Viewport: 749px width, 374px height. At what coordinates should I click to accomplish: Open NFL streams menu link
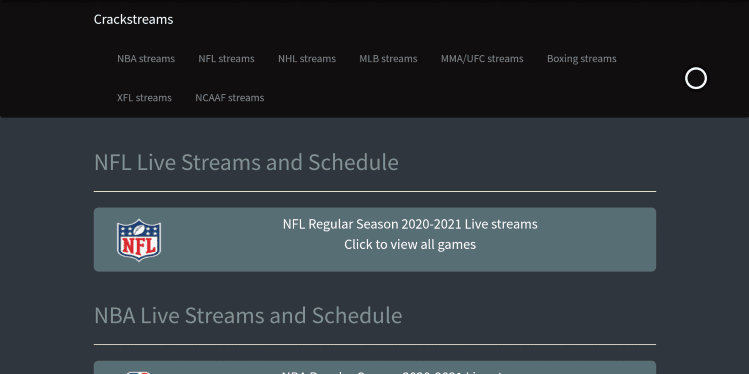(226, 59)
